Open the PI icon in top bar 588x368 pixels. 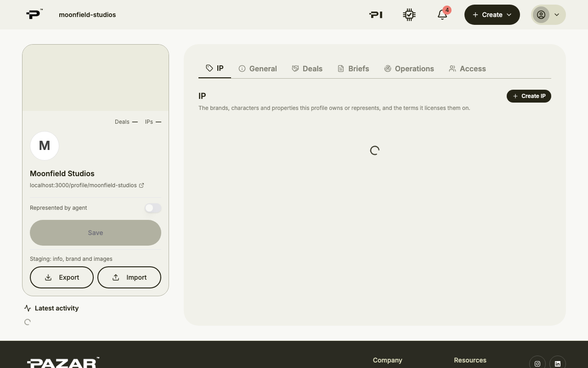(x=376, y=15)
